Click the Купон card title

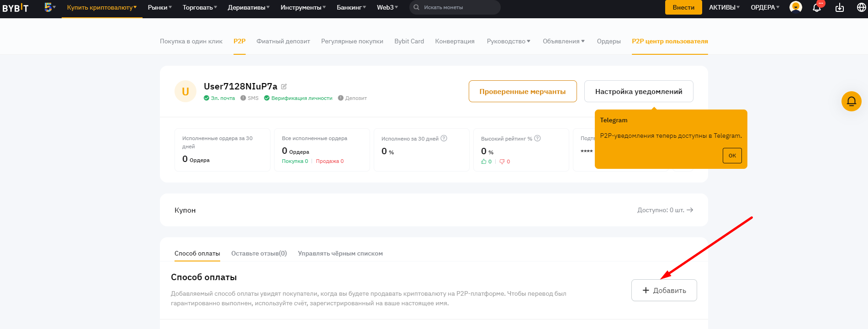(x=185, y=210)
